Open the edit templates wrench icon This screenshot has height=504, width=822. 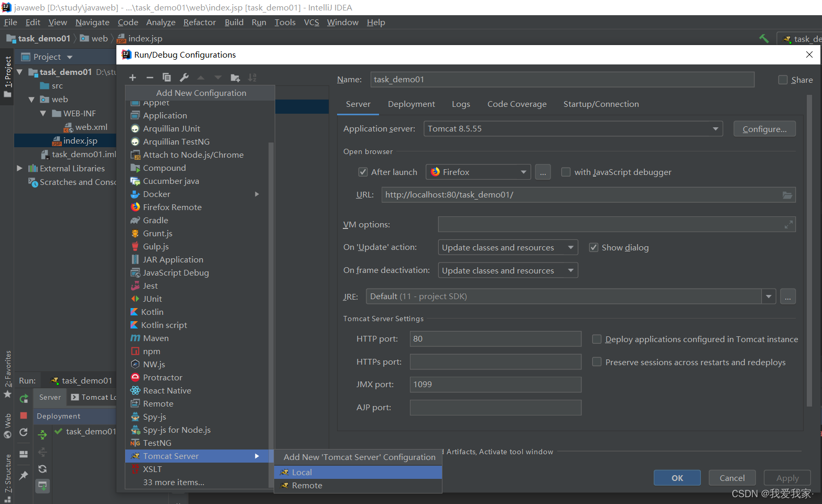point(184,78)
